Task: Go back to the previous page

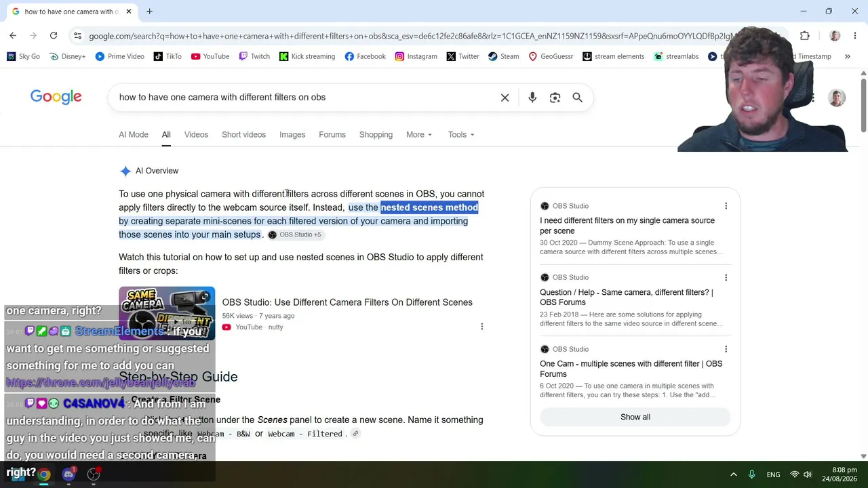Action: [x=13, y=35]
